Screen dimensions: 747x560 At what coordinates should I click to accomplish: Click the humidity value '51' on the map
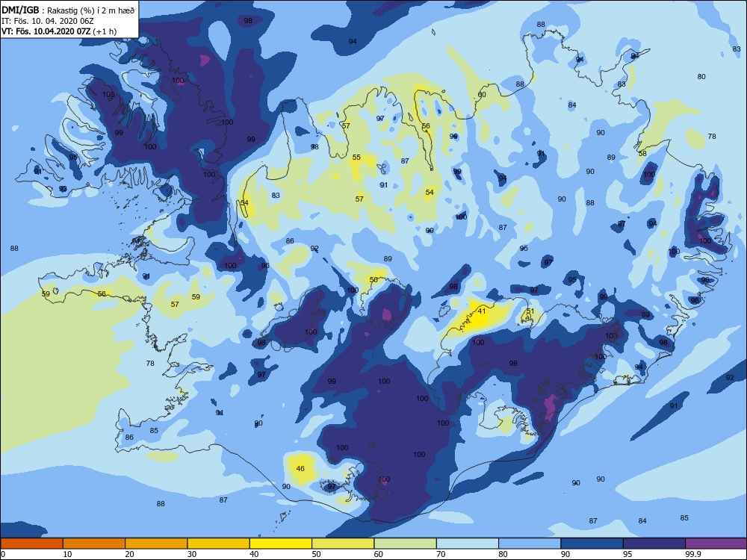pos(530,311)
